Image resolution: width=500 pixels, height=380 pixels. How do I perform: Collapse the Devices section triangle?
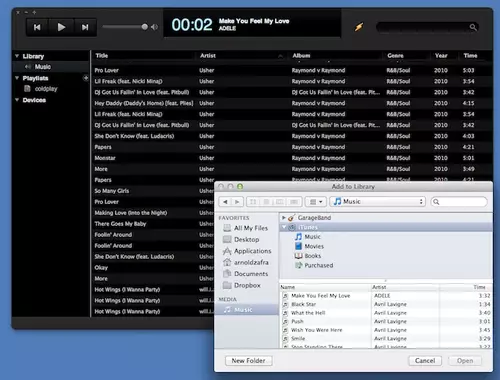click(17, 100)
